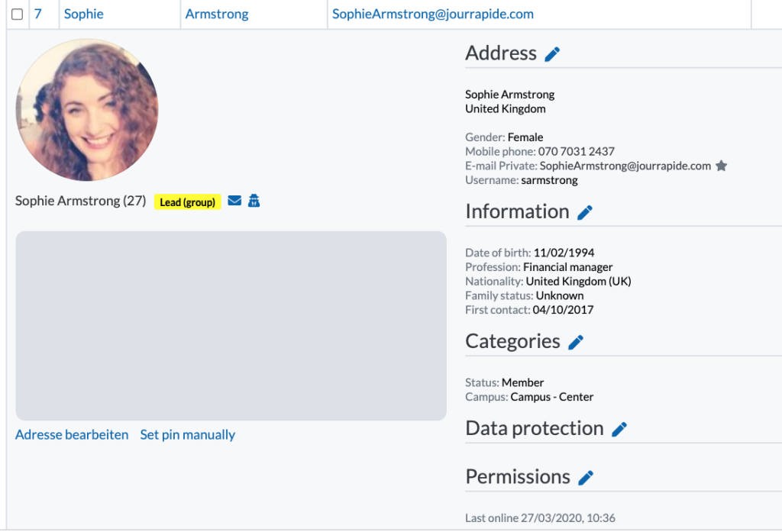782x532 pixels.
Task: Click the Data protection pencil icon
Action: coord(619,429)
